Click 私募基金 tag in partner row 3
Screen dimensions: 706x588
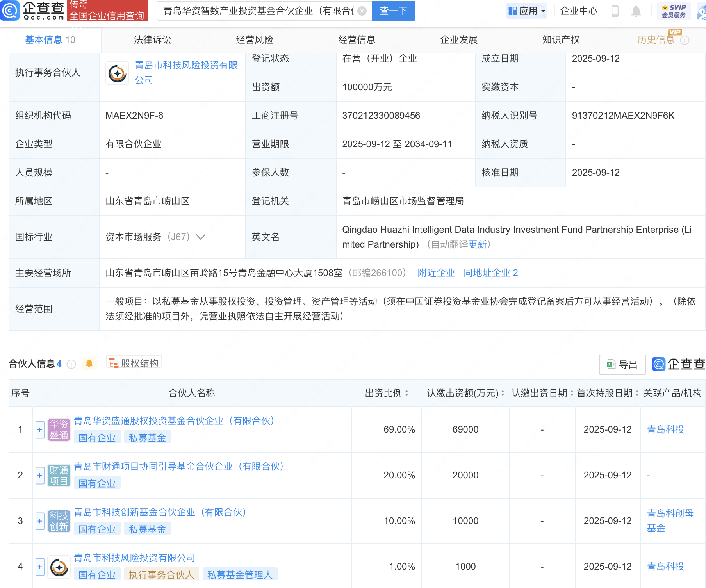tap(147, 529)
